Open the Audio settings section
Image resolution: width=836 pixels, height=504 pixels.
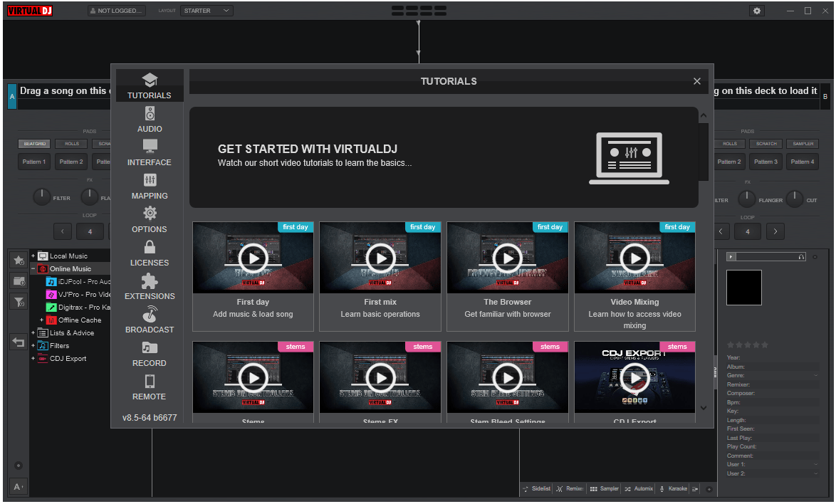[x=150, y=120]
